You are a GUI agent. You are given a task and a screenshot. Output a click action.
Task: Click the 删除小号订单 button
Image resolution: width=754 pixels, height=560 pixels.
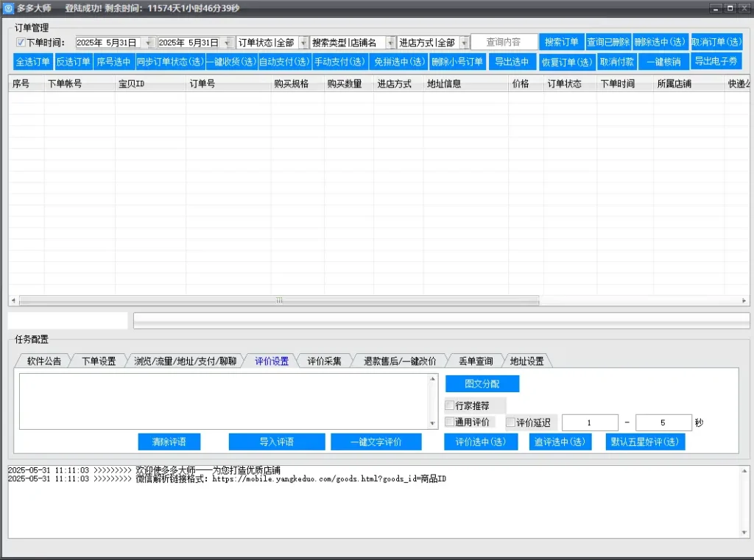457,62
